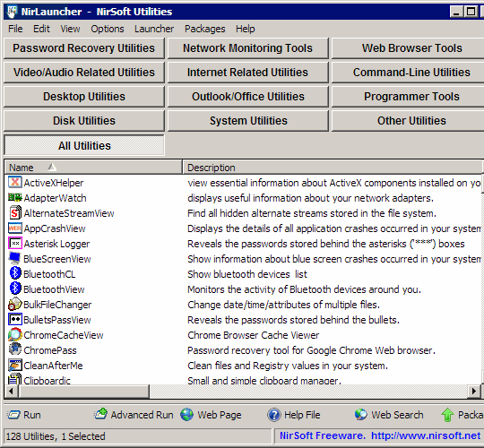Screen dimensions: 484x448
Task: Show Internet Related Utilities category
Action: point(248,73)
